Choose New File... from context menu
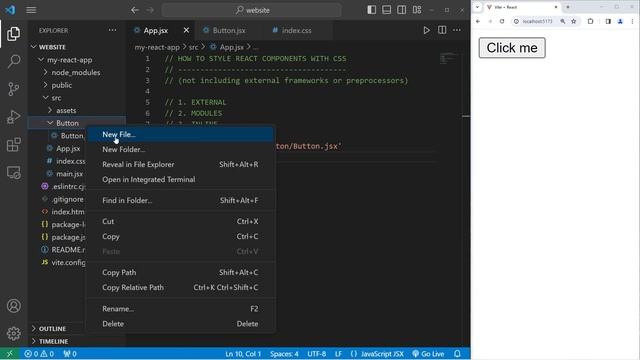Screen dimensions: 640x360 pyautogui.click(x=180, y=134)
